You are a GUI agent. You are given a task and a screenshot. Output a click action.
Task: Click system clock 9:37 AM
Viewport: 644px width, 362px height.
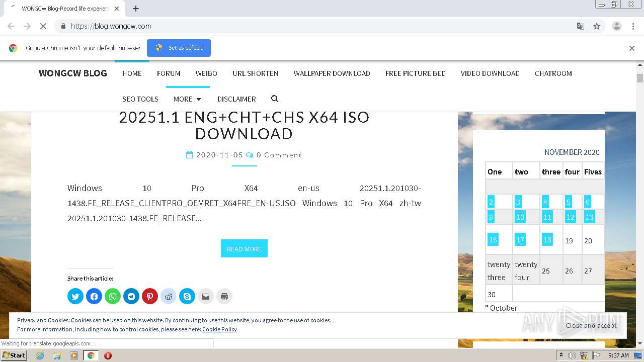point(618,355)
